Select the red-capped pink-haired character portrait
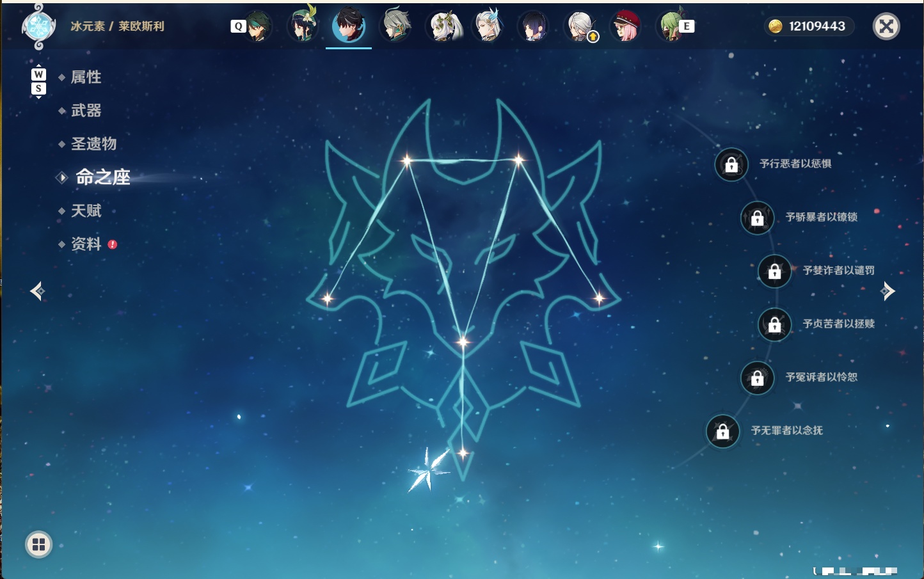The width and height of the screenshot is (924, 579). [x=626, y=26]
